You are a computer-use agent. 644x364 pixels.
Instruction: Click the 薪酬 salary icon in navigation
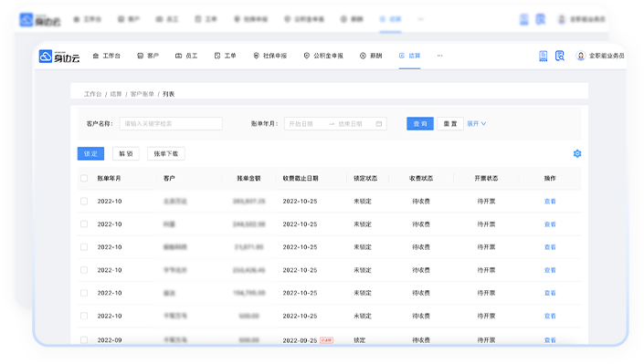pyautogui.click(x=363, y=56)
